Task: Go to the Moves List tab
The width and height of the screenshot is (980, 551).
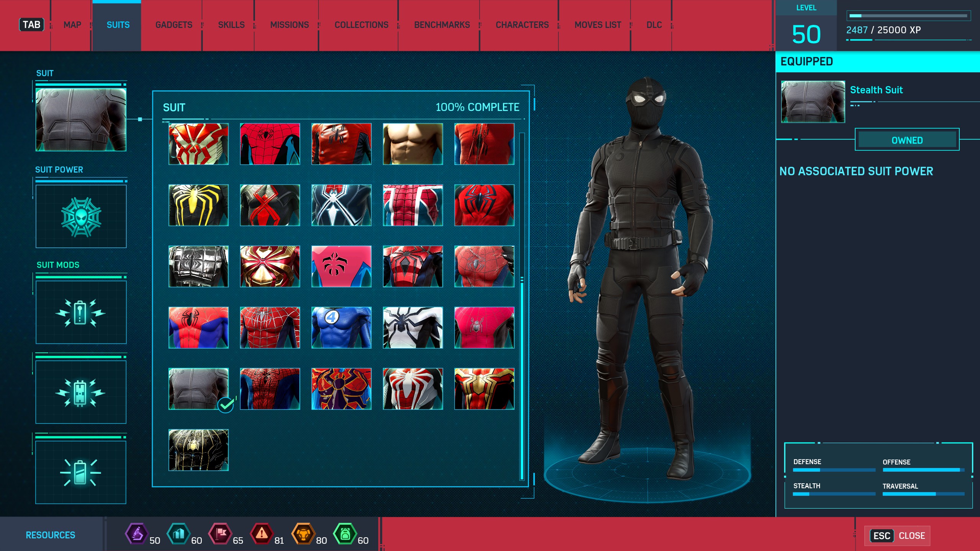Action: [598, 25]
